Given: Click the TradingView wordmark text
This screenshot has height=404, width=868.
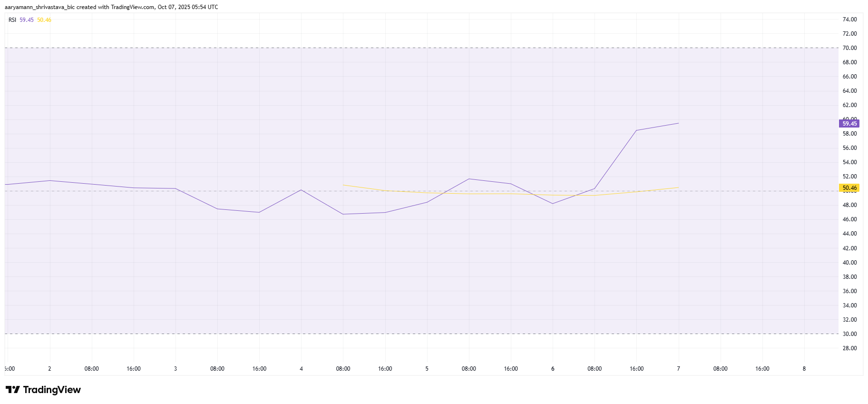Looking at the screenshot, I should click(52, 390).
